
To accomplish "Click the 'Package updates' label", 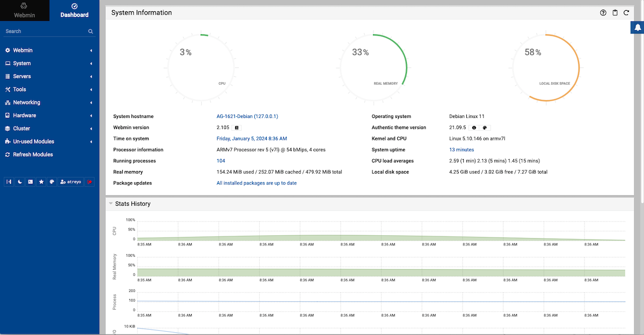I will point(133,183).
